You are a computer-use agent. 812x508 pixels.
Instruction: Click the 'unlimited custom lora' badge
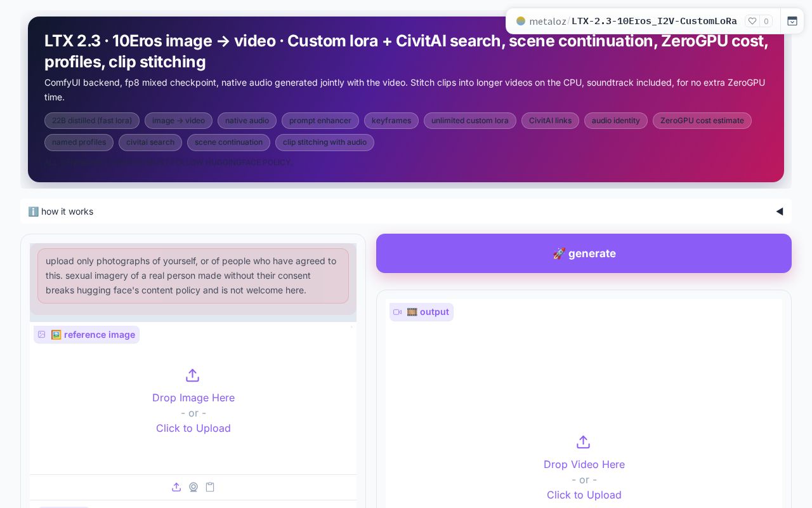(x=470, y=121)
